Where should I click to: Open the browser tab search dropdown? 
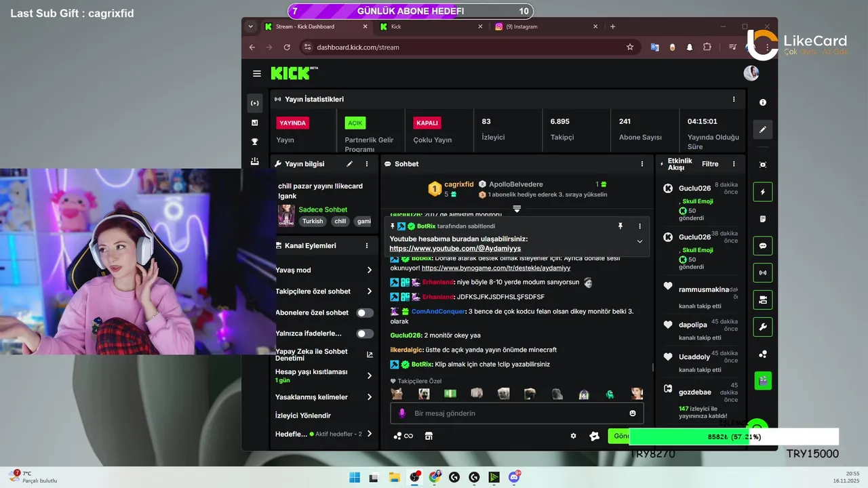251,26
